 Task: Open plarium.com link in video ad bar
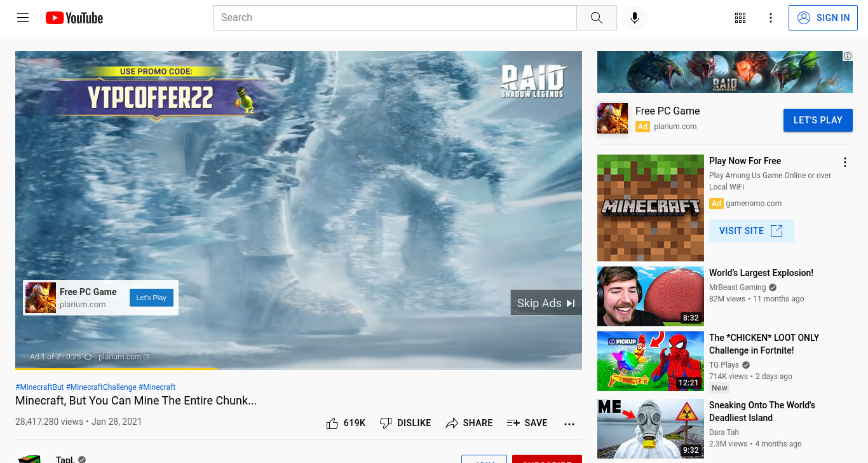pos(123,357)
